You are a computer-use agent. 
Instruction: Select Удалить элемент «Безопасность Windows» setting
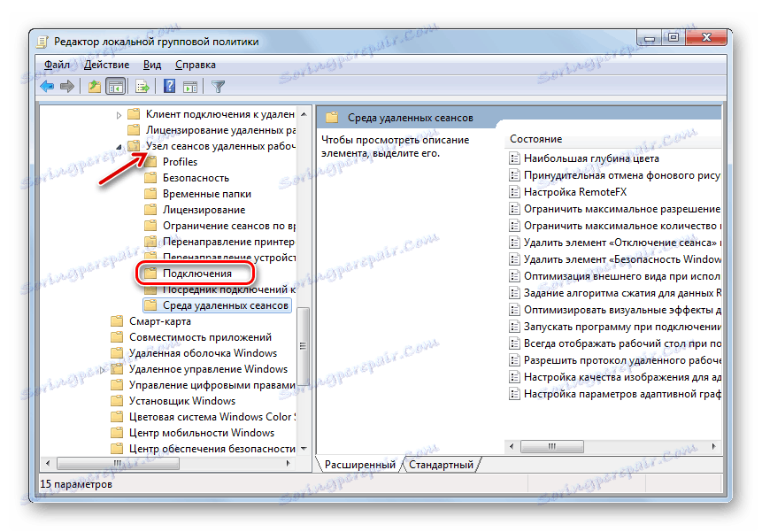point(622,259)
